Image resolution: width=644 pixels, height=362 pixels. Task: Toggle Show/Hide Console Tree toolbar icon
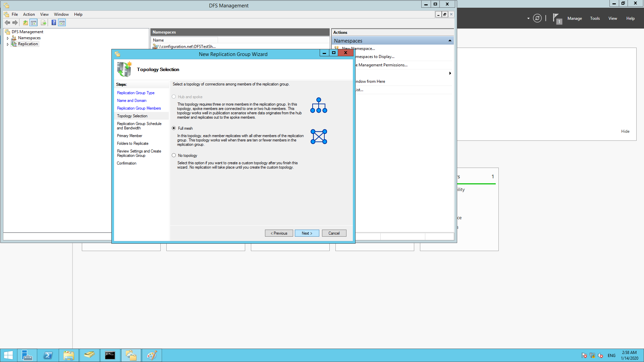point(34,23)
